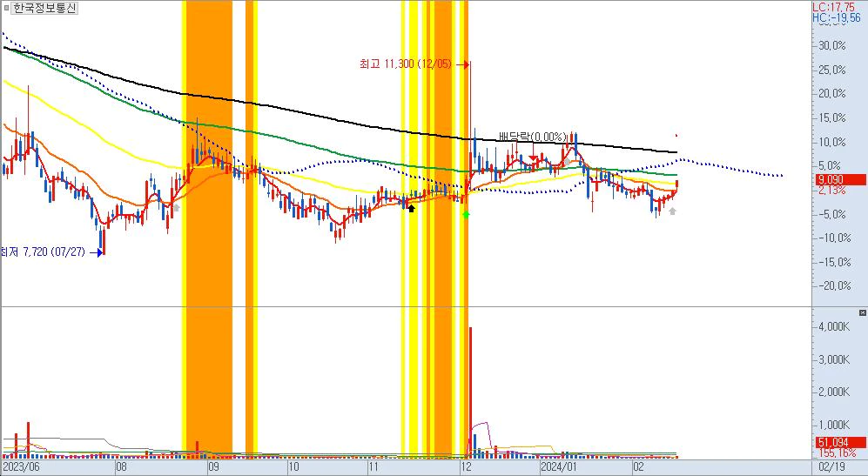Click the 08 month axis label
This screenshot has width=868, height=476.
tap(121, 467)
